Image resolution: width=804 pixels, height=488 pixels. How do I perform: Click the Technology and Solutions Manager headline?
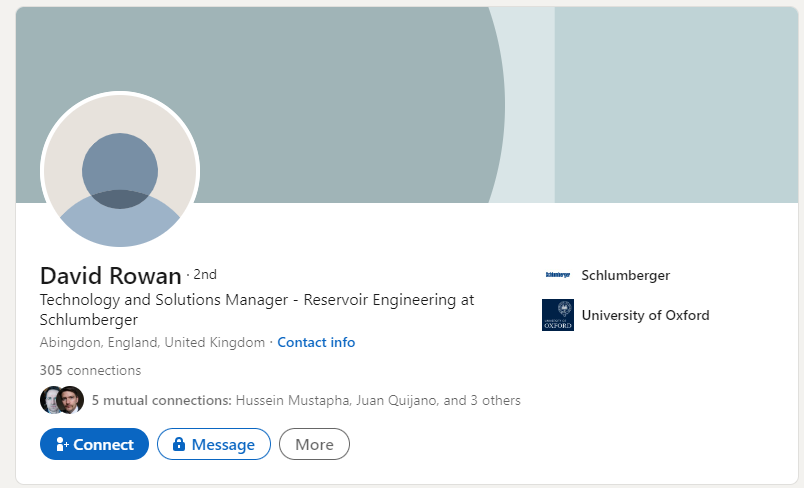click(x=257, y=310)
